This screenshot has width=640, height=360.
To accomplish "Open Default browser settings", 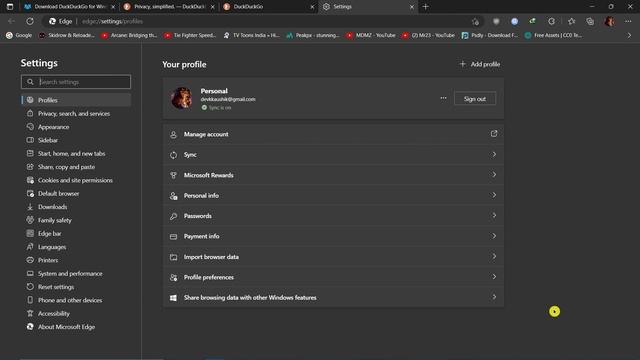I will coord(76,193).
